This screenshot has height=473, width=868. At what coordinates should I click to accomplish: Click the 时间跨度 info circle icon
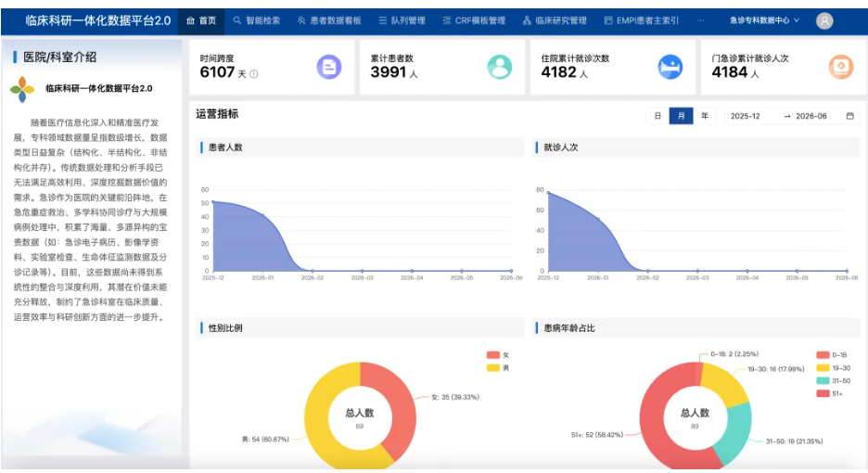coord(253,73)
